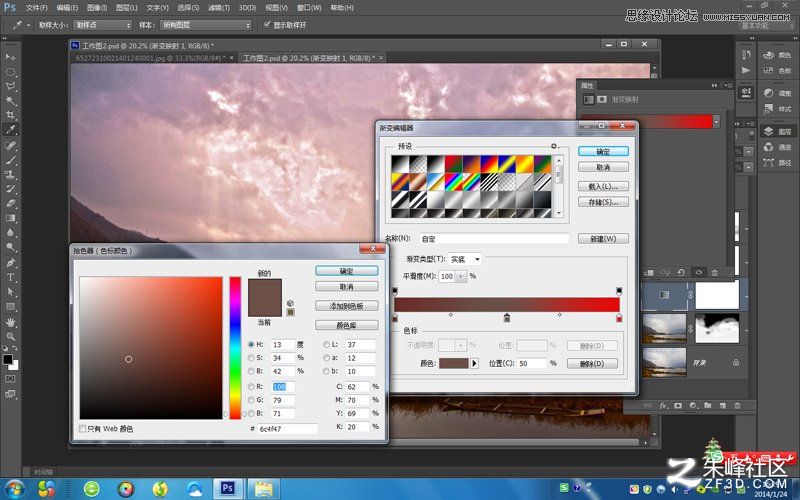
Task: Click 添加到色板 button
Action: (346, 306)
